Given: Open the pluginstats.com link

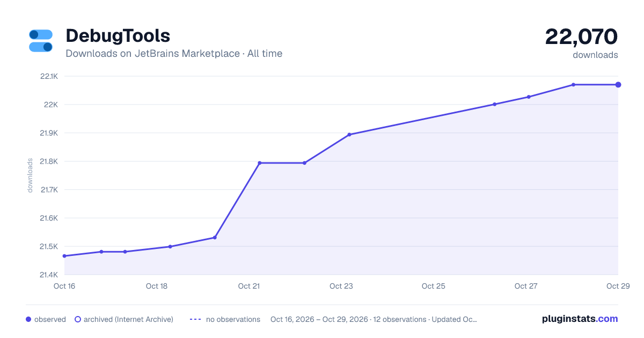Looking at the screenshot, I should pos(580,319).
